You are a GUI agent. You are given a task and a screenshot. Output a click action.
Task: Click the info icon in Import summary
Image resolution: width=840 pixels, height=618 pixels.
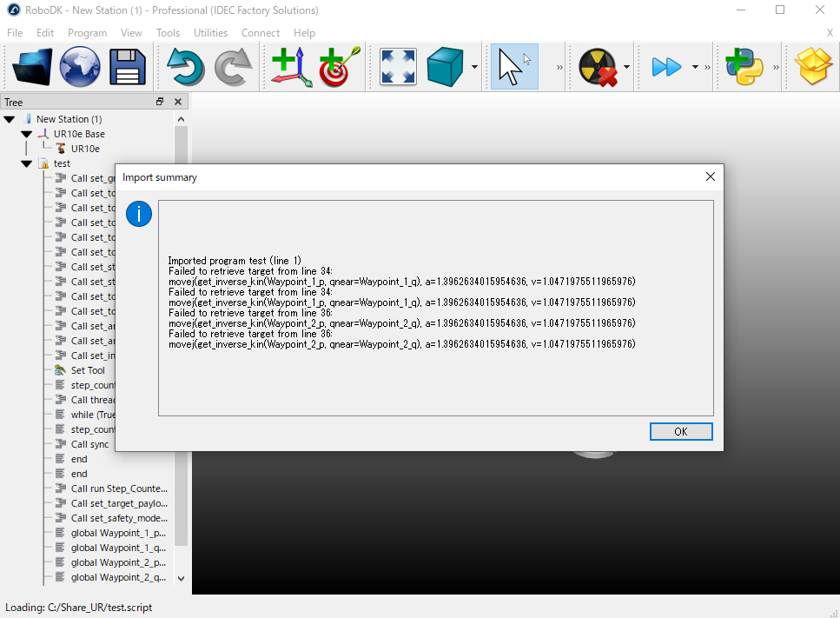139,215
